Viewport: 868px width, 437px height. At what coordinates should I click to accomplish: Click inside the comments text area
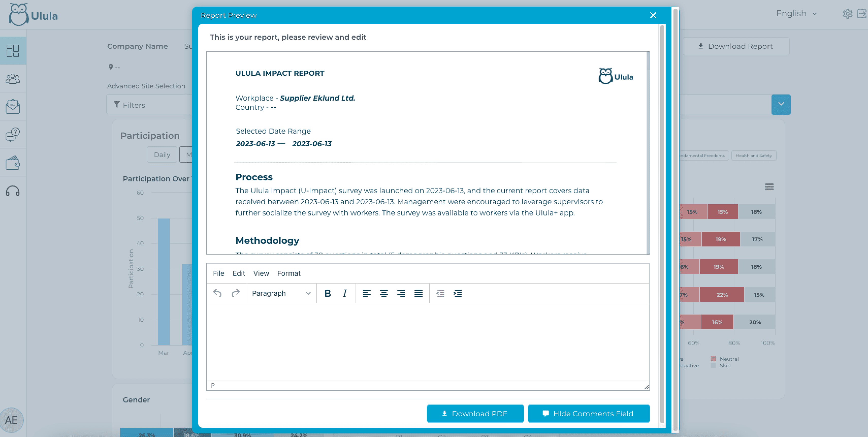click(427, 341)
